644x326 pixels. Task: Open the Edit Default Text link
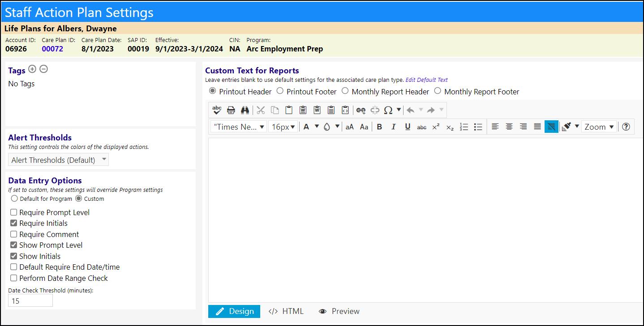(x=427, y=80)
